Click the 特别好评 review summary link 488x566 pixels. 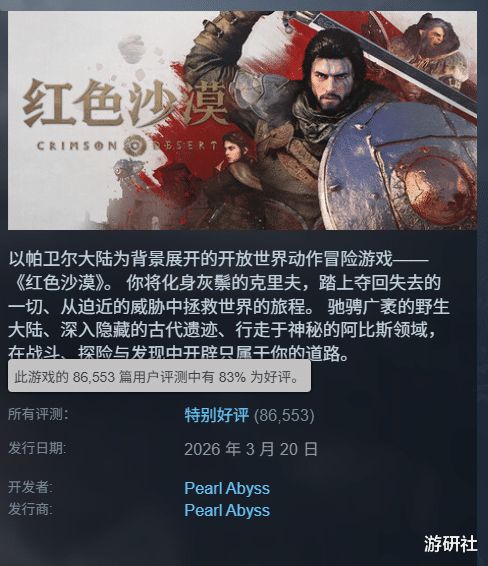point(217,415)
